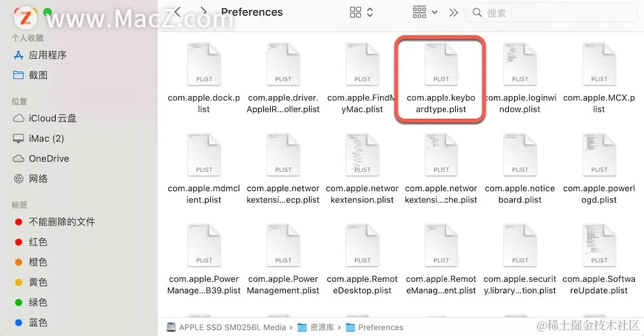Select iMac (2) in the sidebar
This screenshot has width=644, height=336.
(x=39, y=138)
